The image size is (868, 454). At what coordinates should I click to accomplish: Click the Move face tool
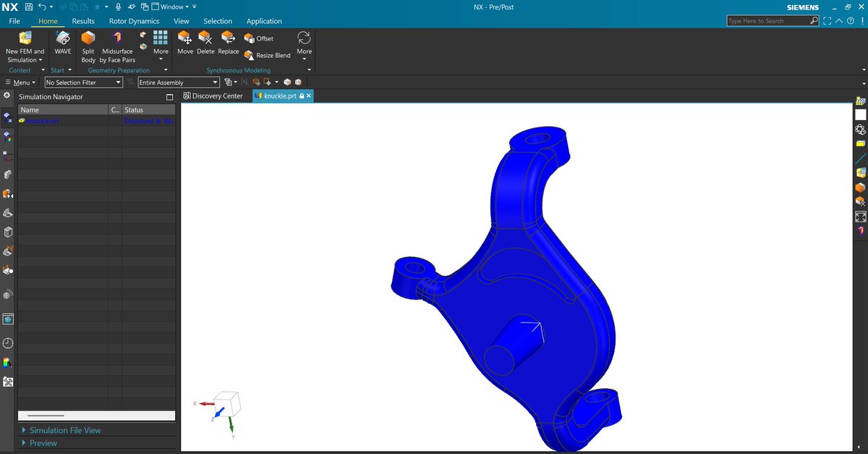click(185, 43)
